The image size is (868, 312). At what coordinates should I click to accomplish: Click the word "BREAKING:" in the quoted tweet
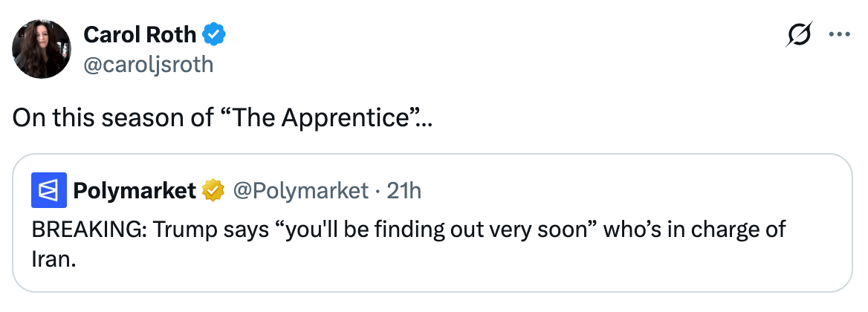[x=88, y=229]
